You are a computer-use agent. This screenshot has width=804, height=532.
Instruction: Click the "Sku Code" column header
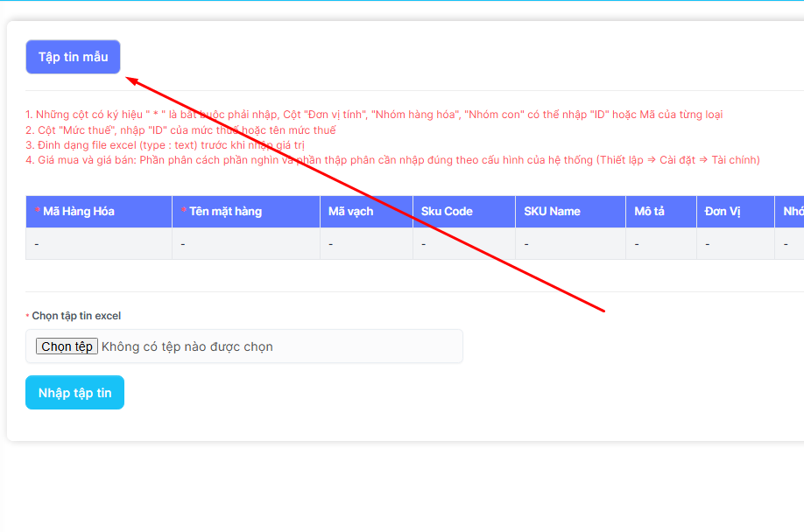click(447, 211)
